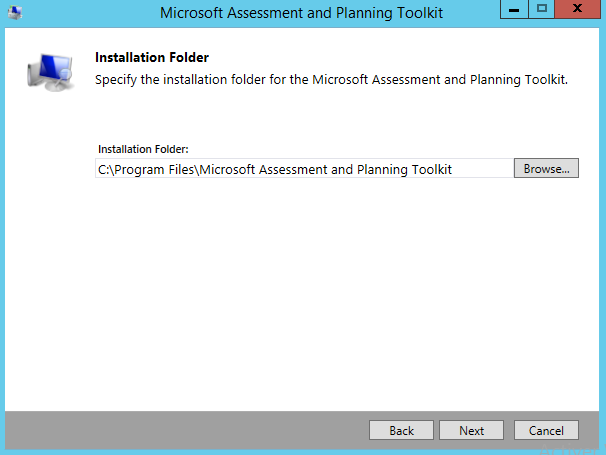Cancel the installation wizard
The image size is (606, 455).
546,430
